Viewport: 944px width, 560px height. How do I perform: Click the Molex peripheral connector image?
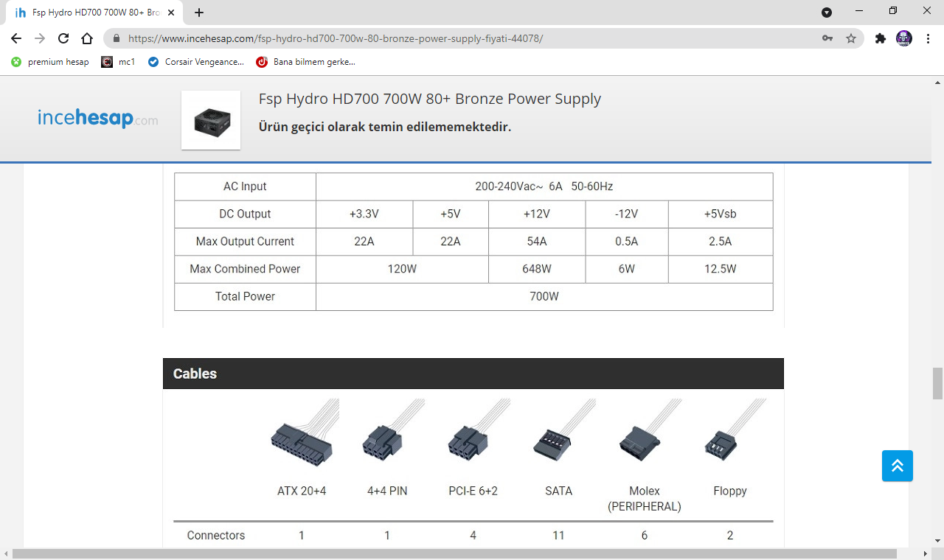650,432
